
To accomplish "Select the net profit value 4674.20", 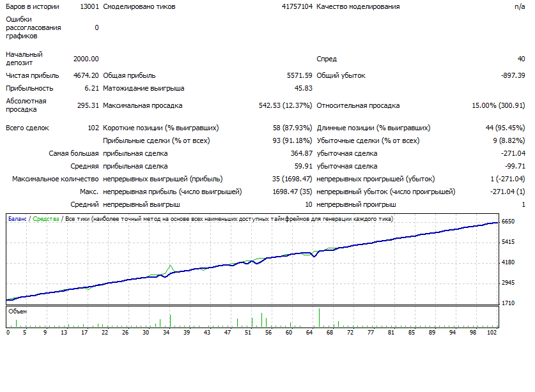I will [x=86, y=75].
